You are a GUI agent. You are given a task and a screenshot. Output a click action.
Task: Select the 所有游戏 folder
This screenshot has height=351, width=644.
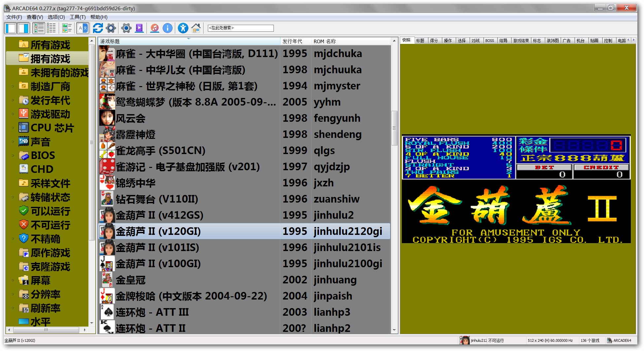pyautogui.click(x=50, y=45)
